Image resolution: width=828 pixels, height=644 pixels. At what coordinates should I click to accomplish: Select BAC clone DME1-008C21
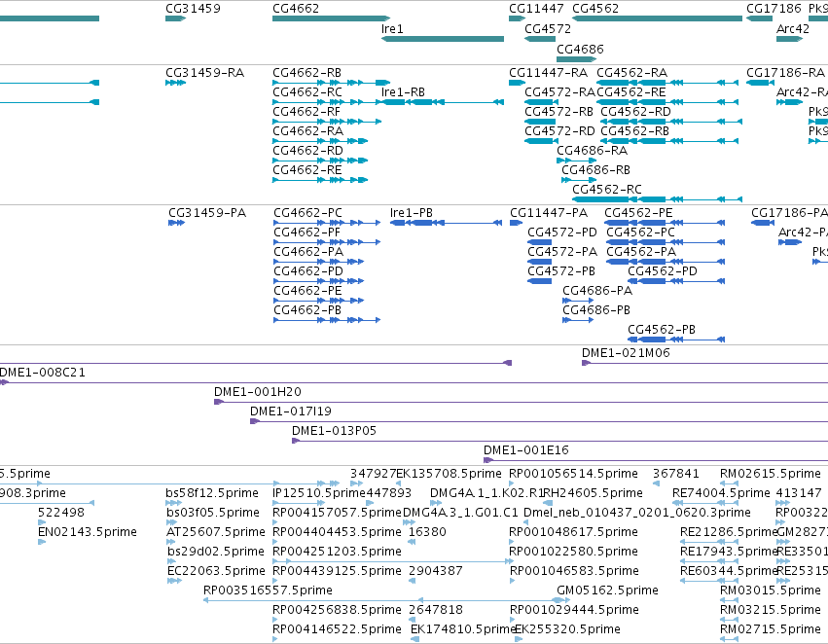click(42, 373)
